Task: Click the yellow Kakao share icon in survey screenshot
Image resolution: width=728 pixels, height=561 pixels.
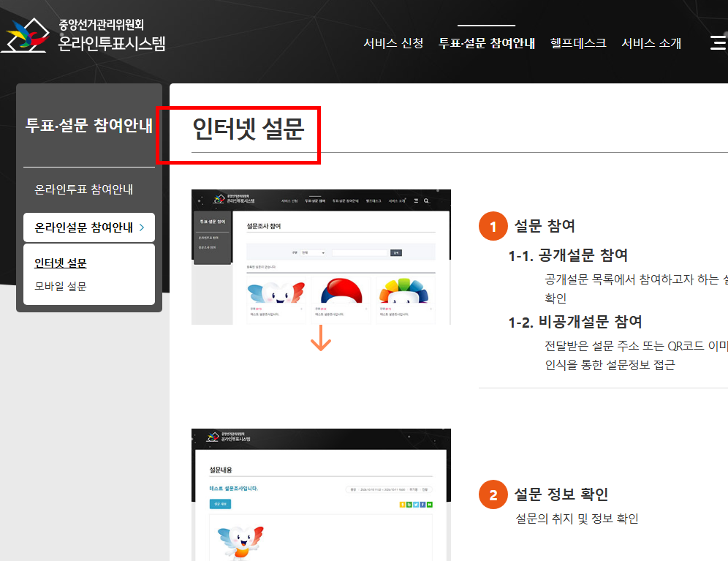Action: pyautogui.click(x=402, y=504)
